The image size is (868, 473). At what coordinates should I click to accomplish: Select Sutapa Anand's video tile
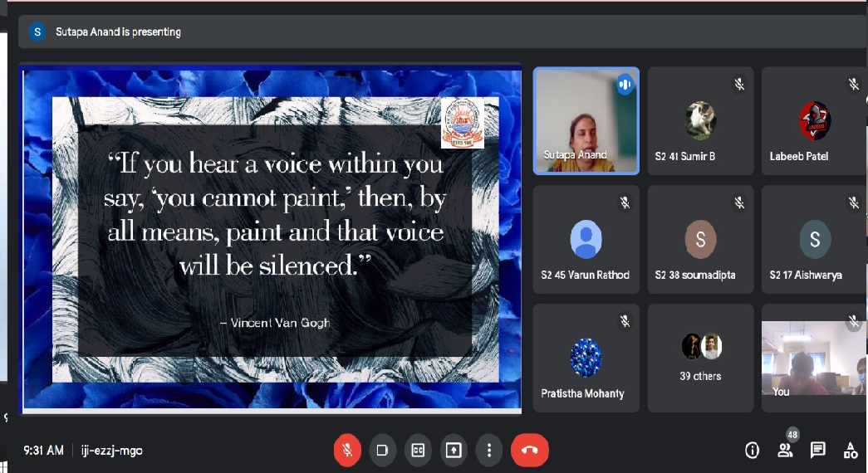pos(586,121)
